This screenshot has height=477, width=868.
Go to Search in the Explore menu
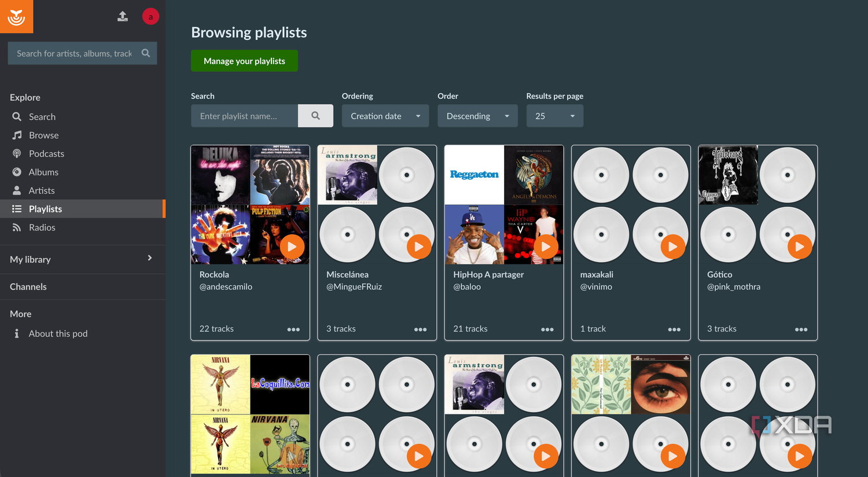pos(83,117)
